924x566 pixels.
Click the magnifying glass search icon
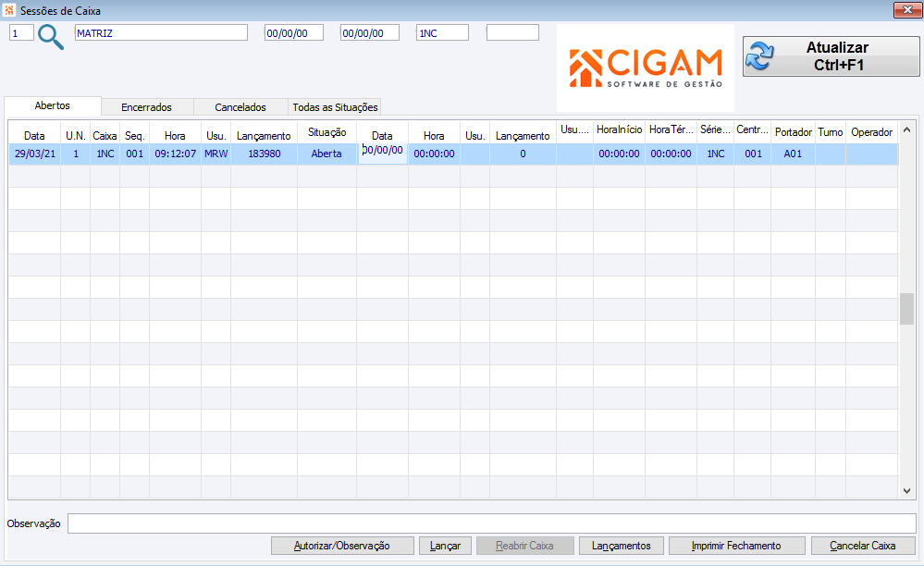click(x=51, y=37)
